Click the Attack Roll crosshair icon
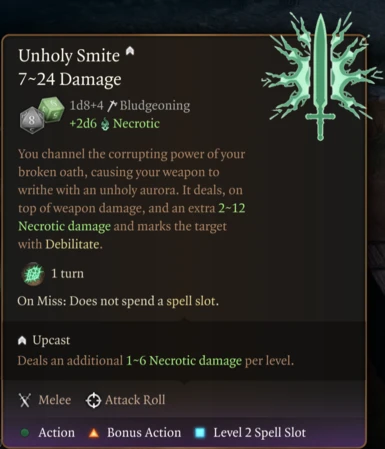The height and width of the screenshot is (449, 385). coord(93,400)
